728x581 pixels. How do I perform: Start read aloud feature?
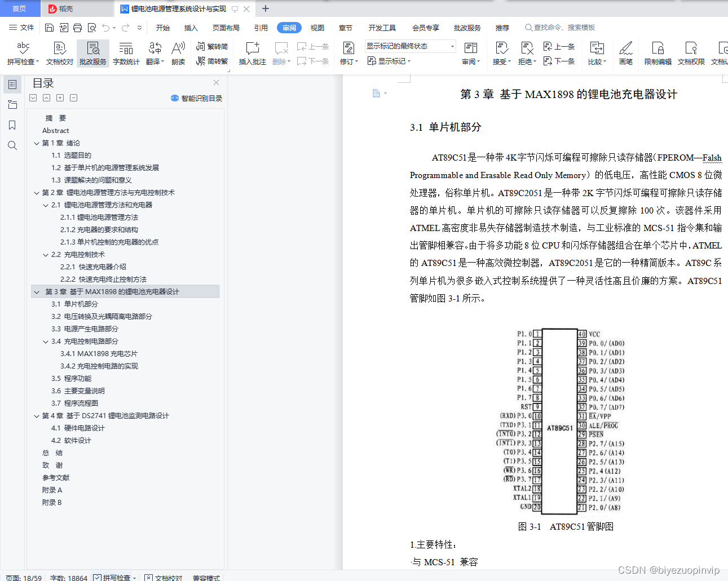pyautogui.click(x=178, y=54)
